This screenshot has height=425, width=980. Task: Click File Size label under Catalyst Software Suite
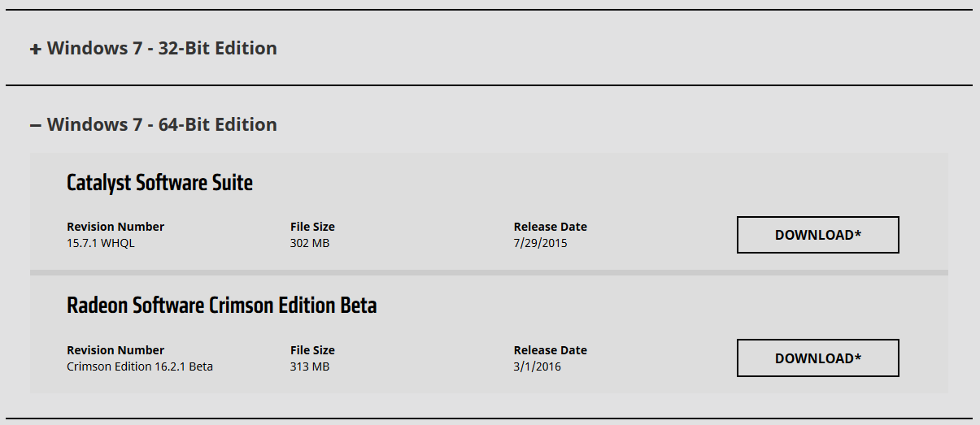pyautogui.click(x=312, y=227)
